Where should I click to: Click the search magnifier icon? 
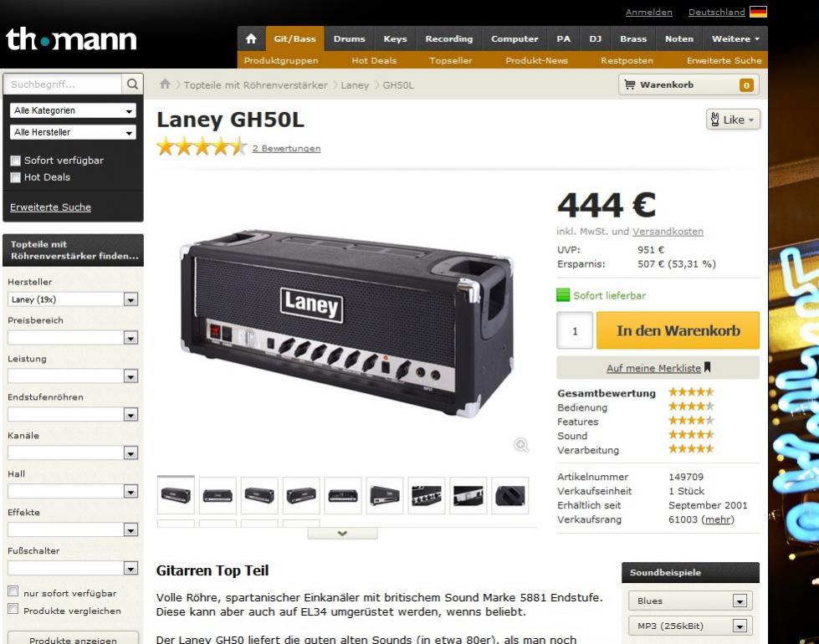click(x=132, y=84)
